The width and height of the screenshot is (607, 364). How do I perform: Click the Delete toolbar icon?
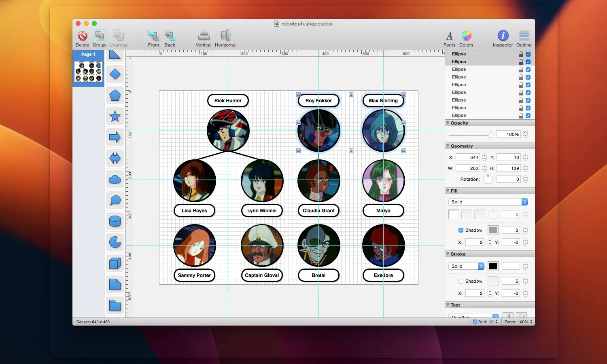click(83, 36)
